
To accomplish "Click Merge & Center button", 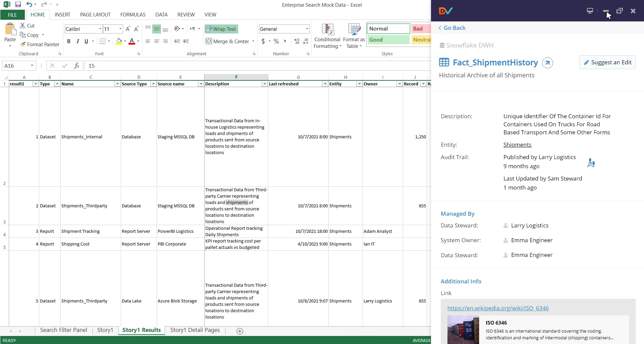I will 227,41.
